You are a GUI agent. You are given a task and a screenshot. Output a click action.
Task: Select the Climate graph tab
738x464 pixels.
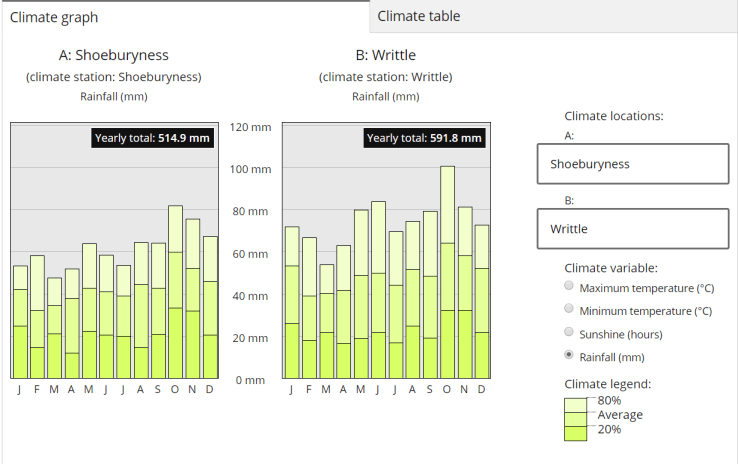(54, 17)
